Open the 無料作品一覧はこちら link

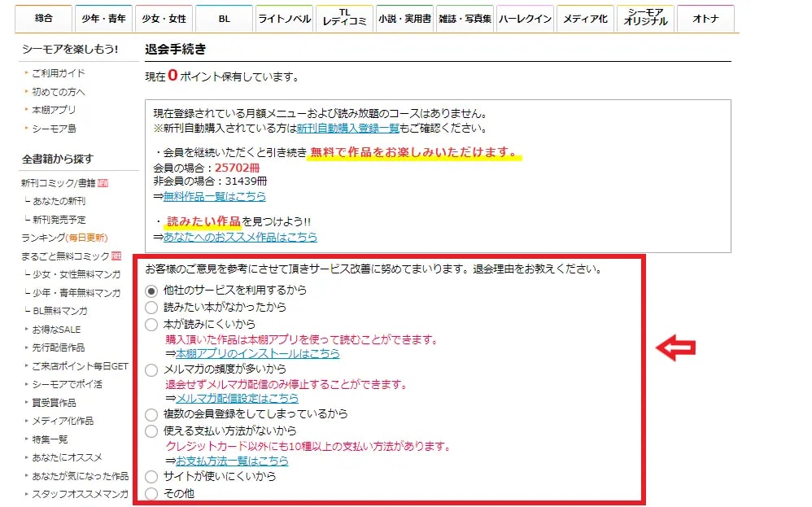215,196
